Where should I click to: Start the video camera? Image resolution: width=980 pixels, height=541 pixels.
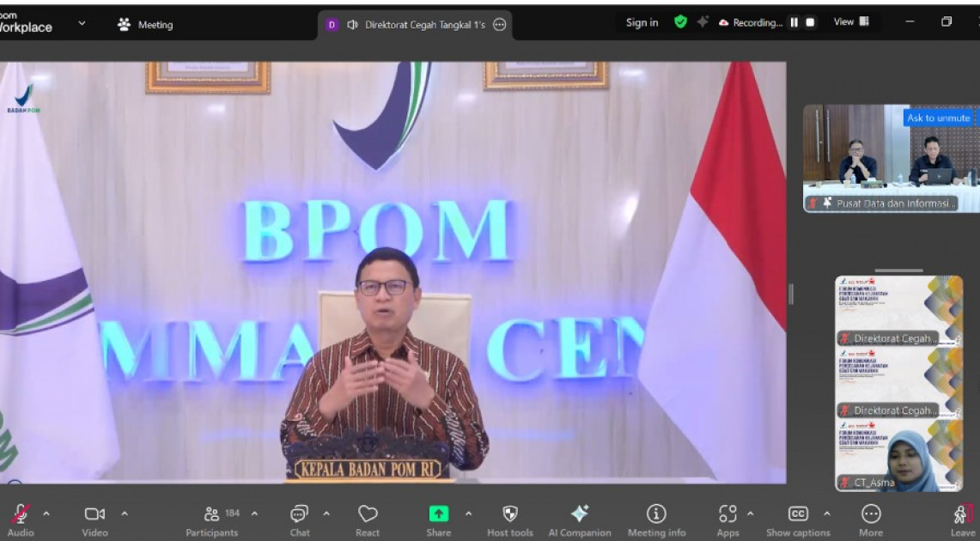click(x=94, y=515)
